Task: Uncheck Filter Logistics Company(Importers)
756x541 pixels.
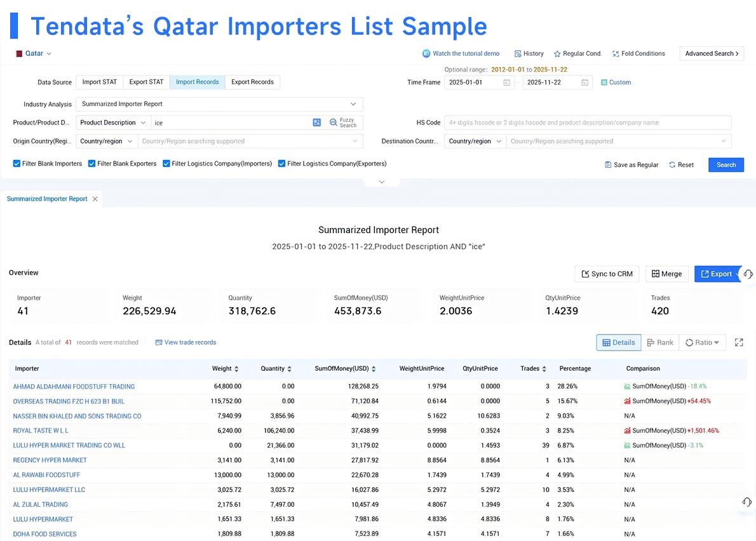Action: pyautogui.click(x=166, y=164)
